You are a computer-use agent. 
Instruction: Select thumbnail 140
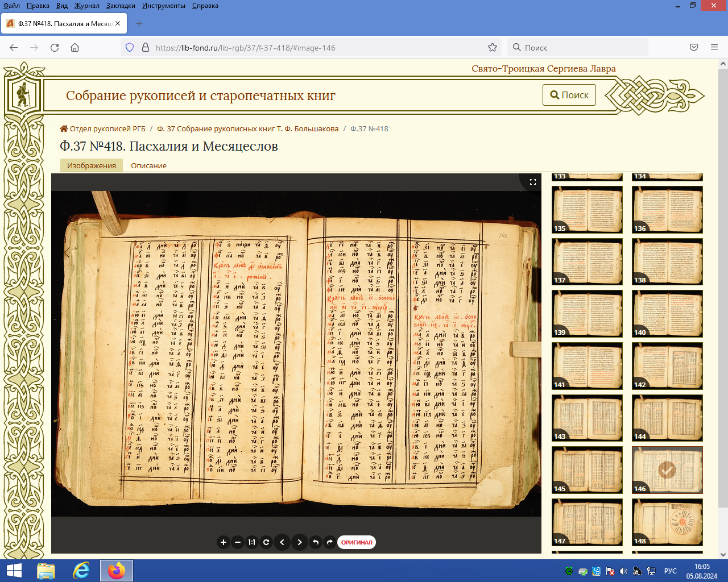667,313
